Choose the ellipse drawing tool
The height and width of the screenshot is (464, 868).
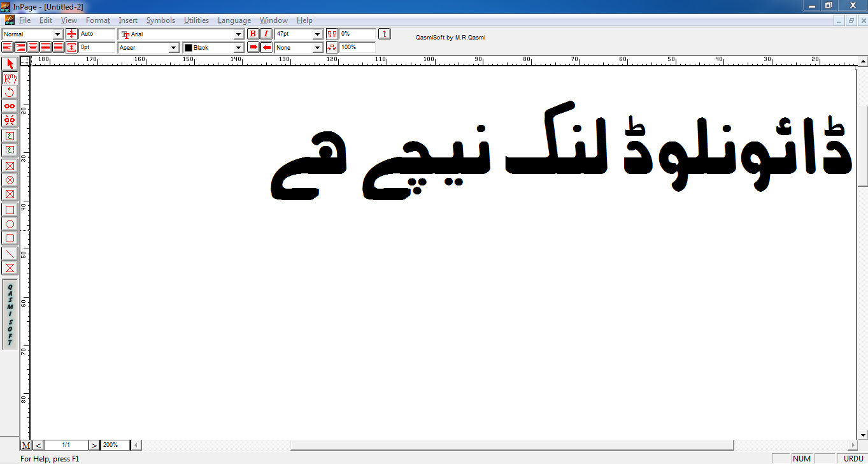pos(10,223)
